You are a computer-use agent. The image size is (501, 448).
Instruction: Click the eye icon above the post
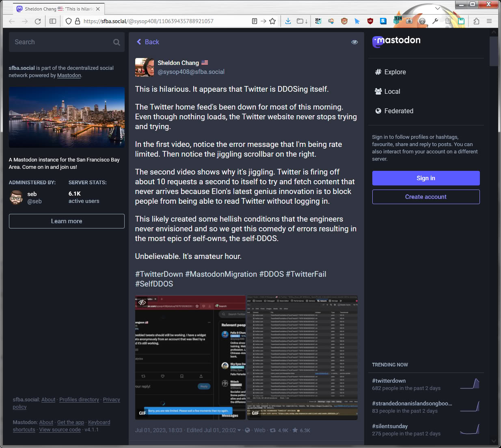(354, 42)
